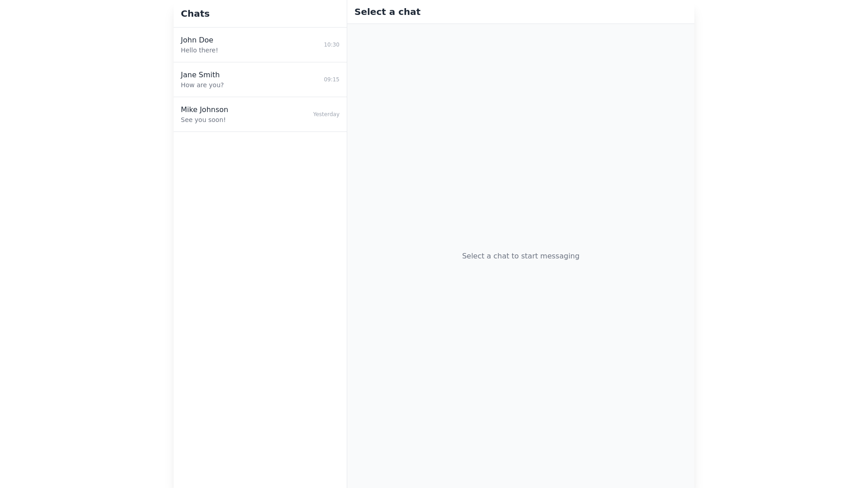The image size is (868, 488).
Task: Click the 'See you soon!' message preview
Action: pyautogui.click(x=203, y=120)
